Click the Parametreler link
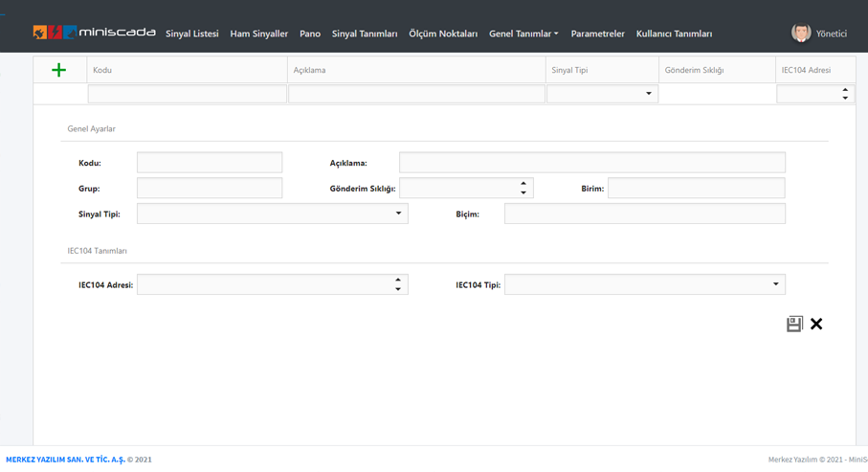868x472 pixels. [x=597, y=34]
